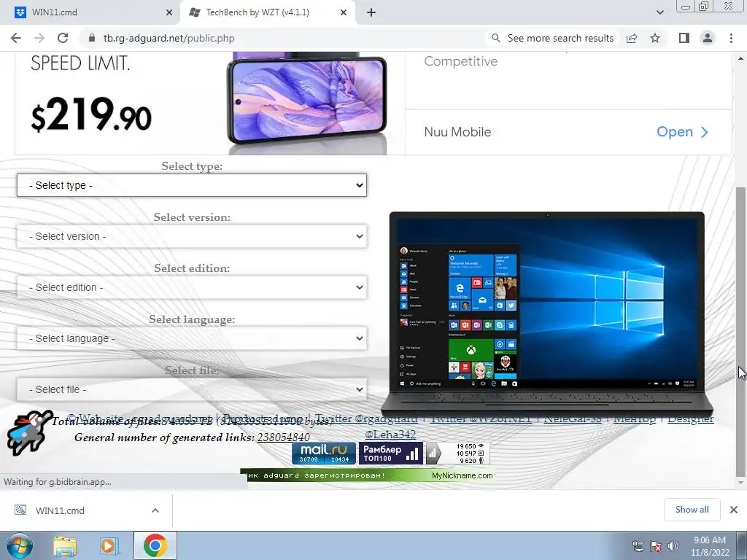Open Chrome's three-dot menu
The width and height of the screenshot is (747, 560).
coord(731,38)
